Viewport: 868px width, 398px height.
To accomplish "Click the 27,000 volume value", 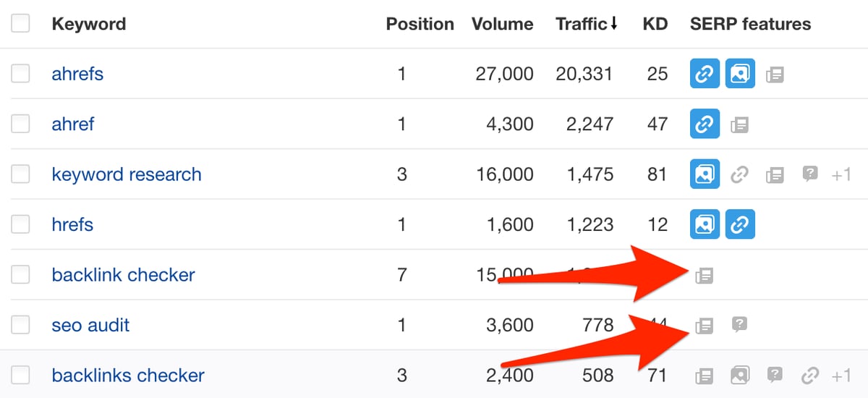I will click(504, 74).
